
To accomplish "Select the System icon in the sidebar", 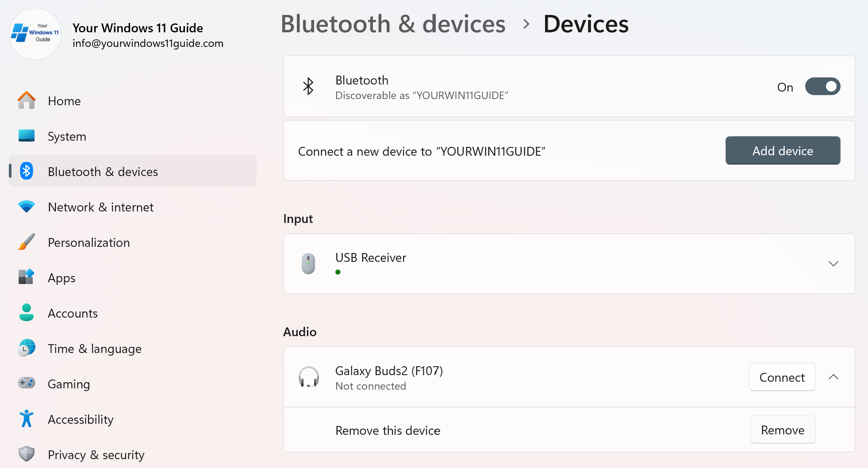I will [27, 136].
